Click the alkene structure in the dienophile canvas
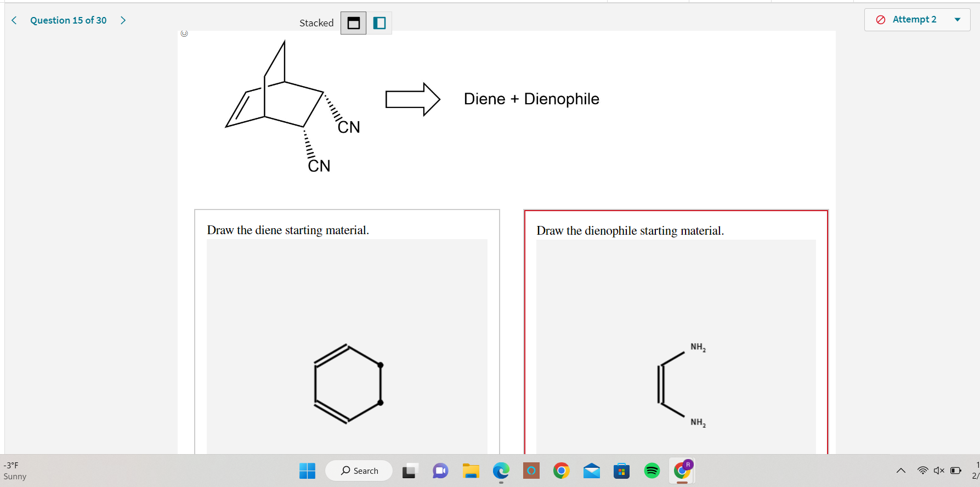 (672, 384)
